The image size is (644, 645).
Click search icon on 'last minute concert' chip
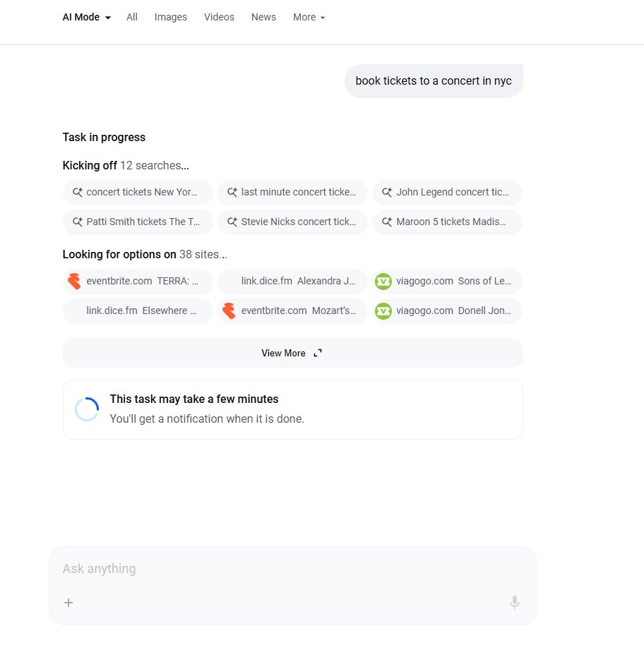coord(232,192)
